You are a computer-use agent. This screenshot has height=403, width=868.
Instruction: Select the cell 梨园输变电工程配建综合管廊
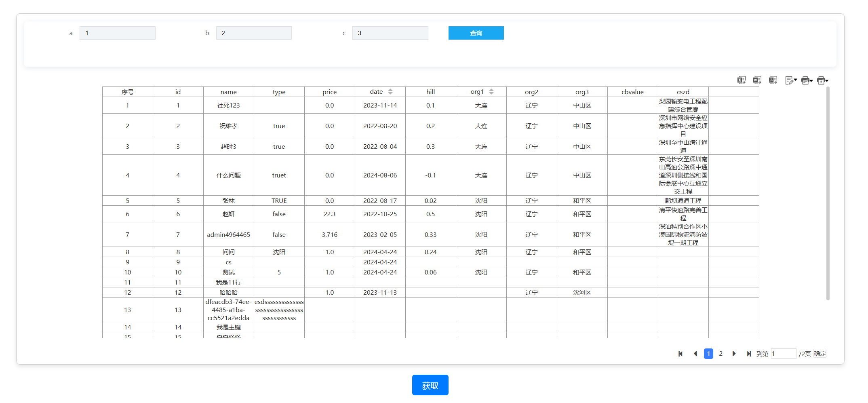coord(683,105)
